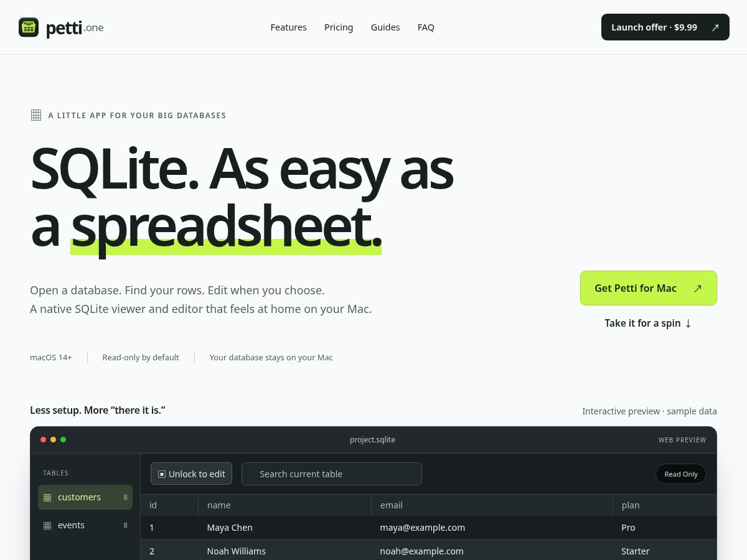Click the Read-only by default text
The image size is (747, 560).
[x=141, y=357]
